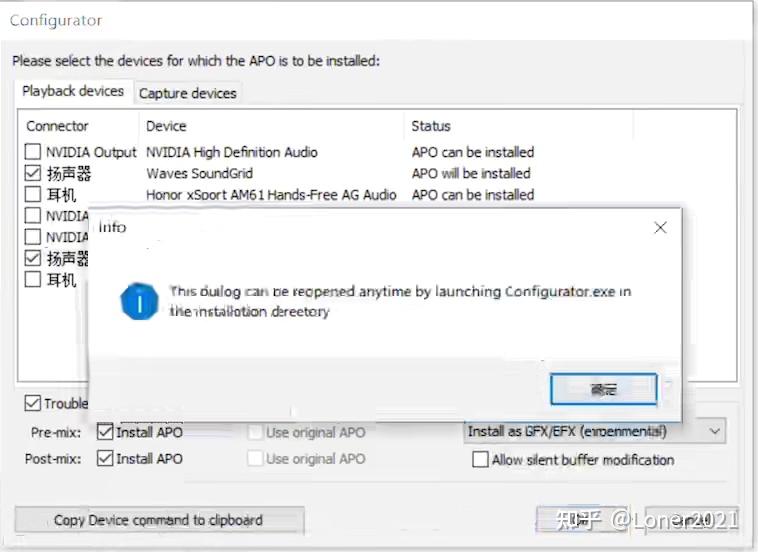Image resolution: width=758 pixels, height=552 pixels.
Task: Select the Playback devices tab
Action: (73, 91)
